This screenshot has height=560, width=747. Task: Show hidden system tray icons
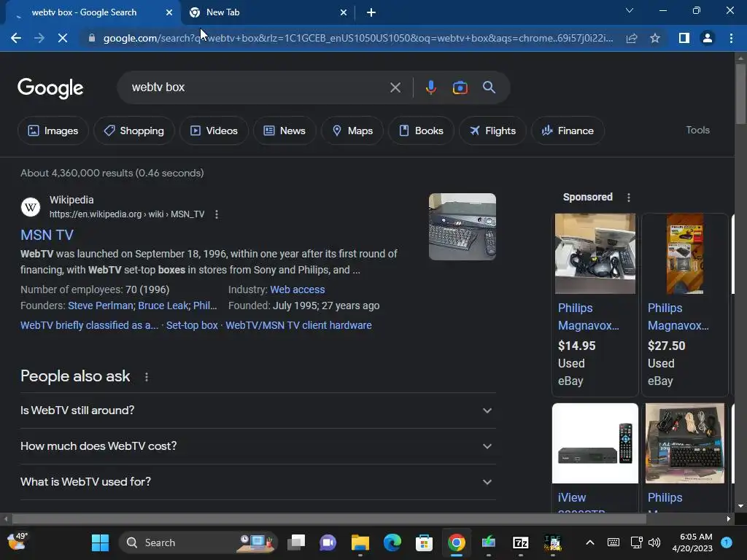(x=589, y=542)
